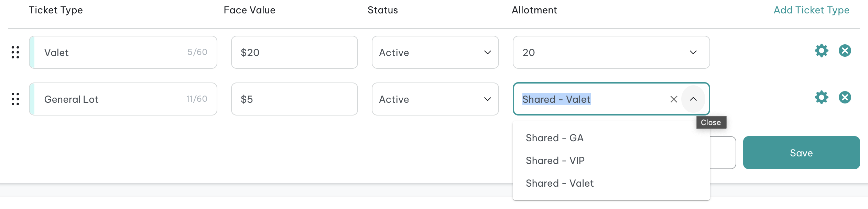Grab the drag handle for General Lot row

point(15,99)
